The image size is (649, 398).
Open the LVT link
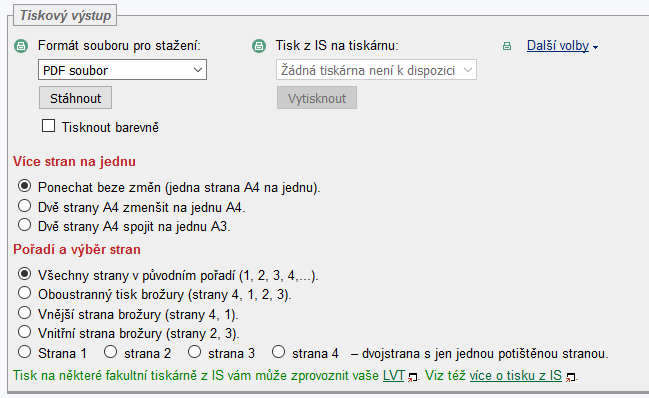tap(393, 376)
